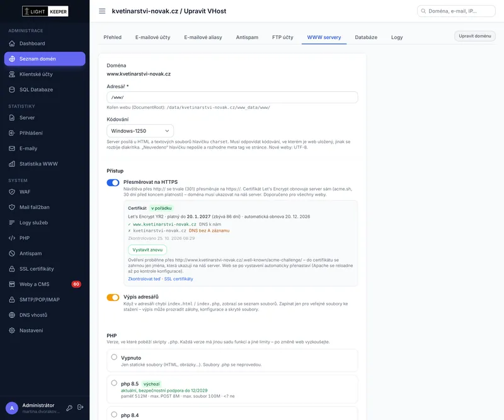Viewport: 504px width, 420px height.
Task: Click the page title kvetinarstvi-novak.cz / Upravit VHost
Action: pyautogui.click(x=169, y=11)
